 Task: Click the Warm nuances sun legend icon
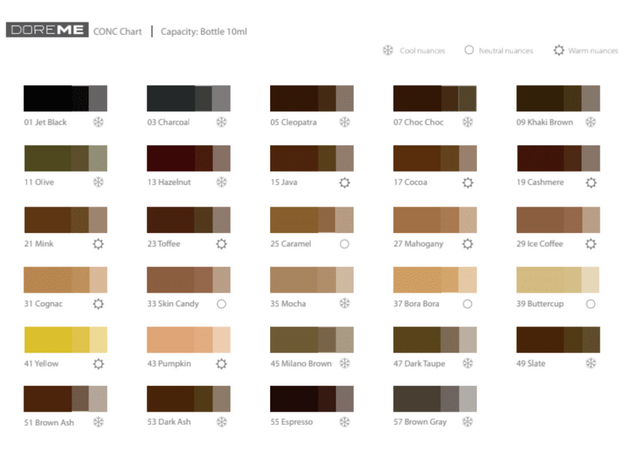tap(559, 50)
